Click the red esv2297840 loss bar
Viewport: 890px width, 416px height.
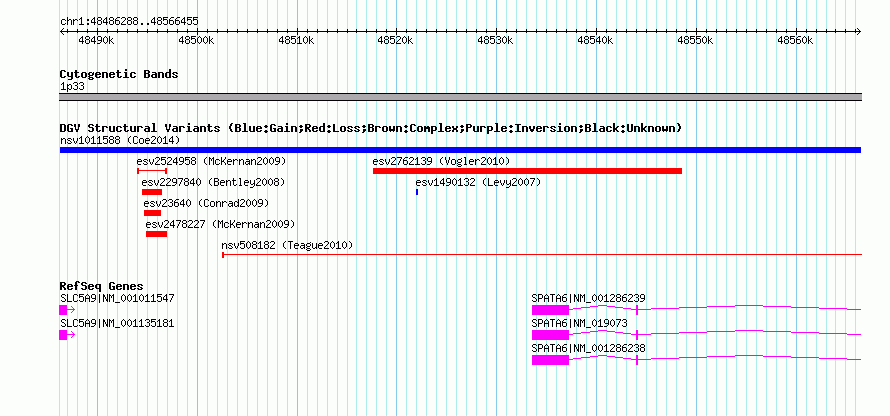click(152, 192)
